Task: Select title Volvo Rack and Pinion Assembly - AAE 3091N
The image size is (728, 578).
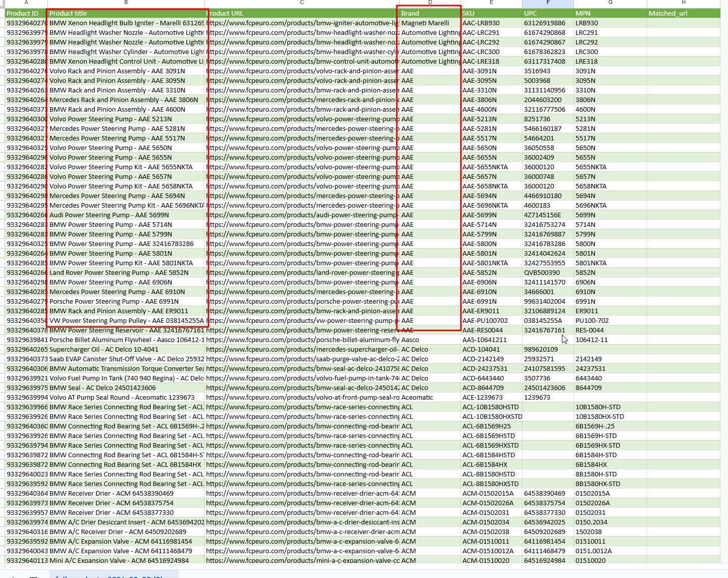Action: (126, 71)
